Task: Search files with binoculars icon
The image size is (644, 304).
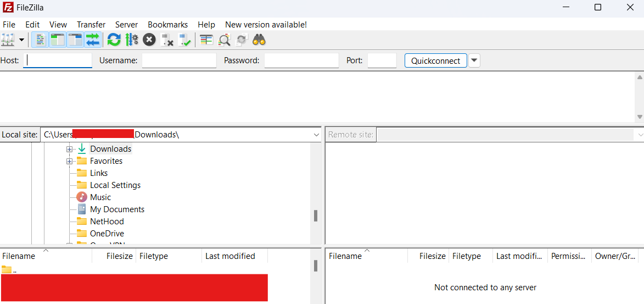Action: (x=259, y=40)
